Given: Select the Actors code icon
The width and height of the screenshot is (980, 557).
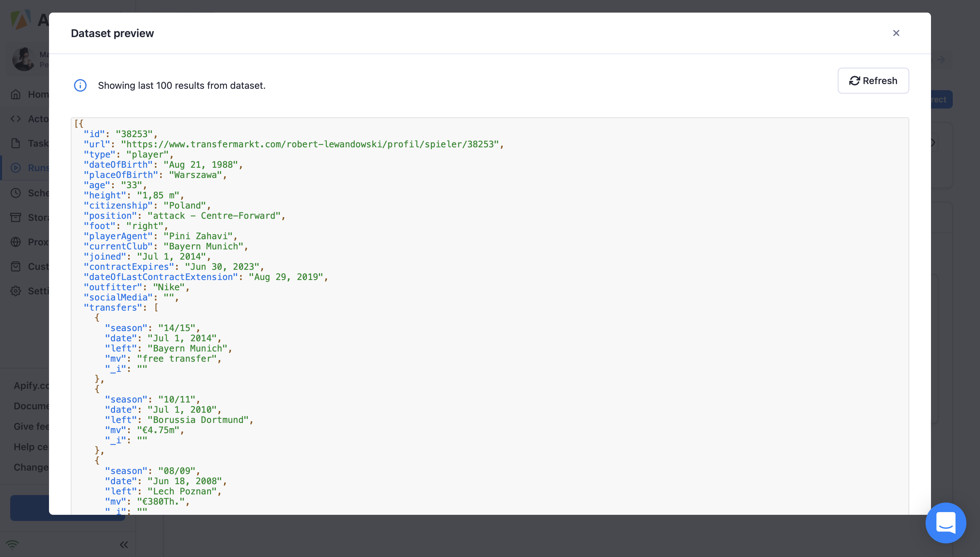Looking at the screenshot, I should (x=16, y=119).
